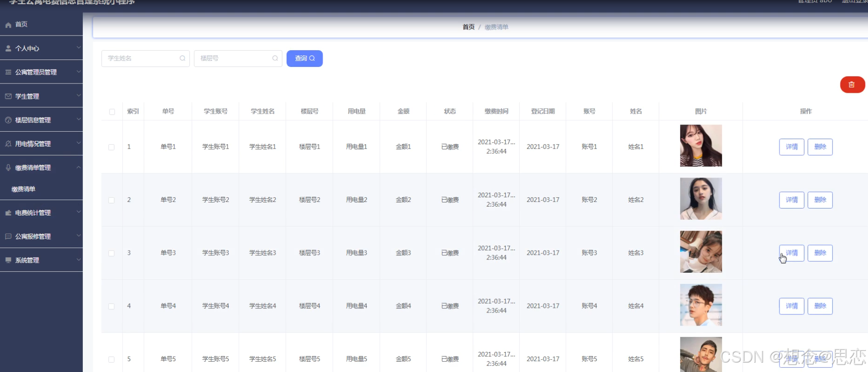Click 详情 button for row 单号1
The width and height of the screenshot is (868, 372).
[792, 147]
